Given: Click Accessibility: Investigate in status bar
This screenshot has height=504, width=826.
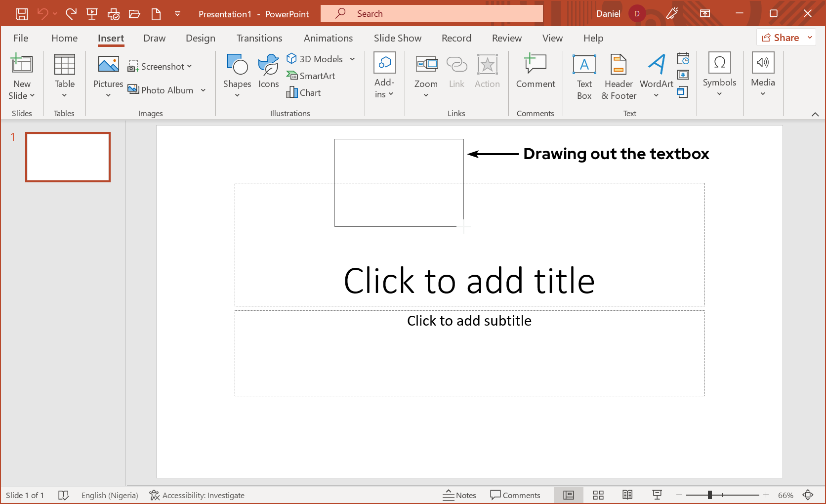Looking at the screenshot, I should pos(197,495).
